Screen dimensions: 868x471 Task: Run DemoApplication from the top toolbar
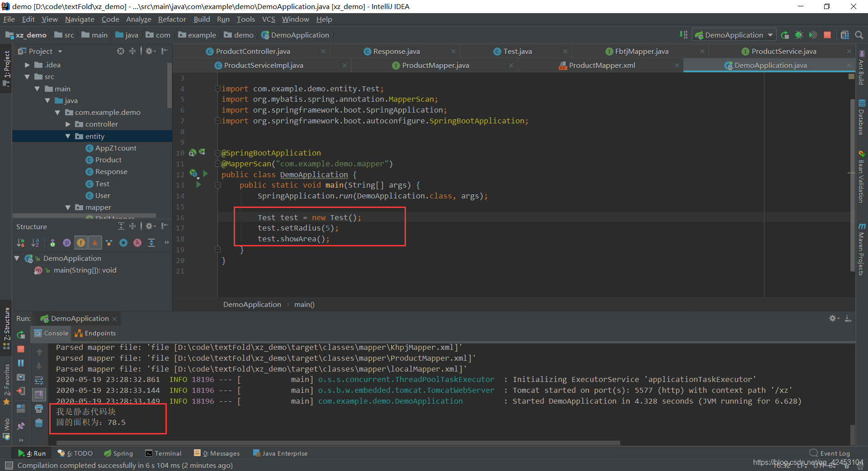pyautogui.click(x=785, y=35)
